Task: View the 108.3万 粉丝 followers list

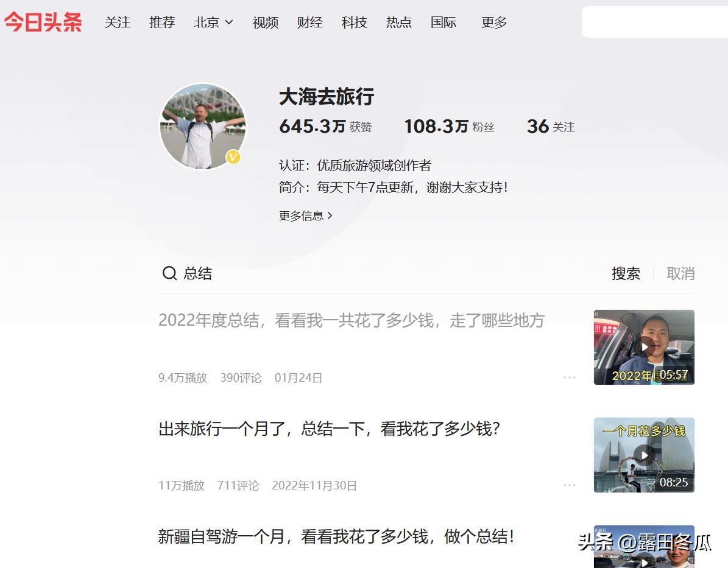Action: (x=450, y=126)
